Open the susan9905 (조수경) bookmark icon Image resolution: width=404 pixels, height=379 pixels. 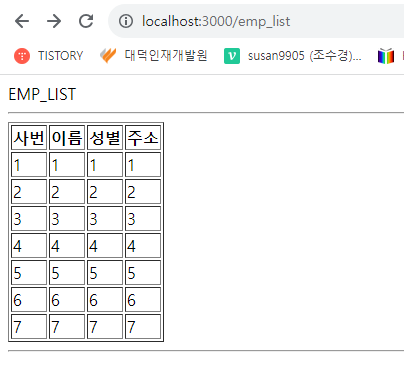pos(232,56)
